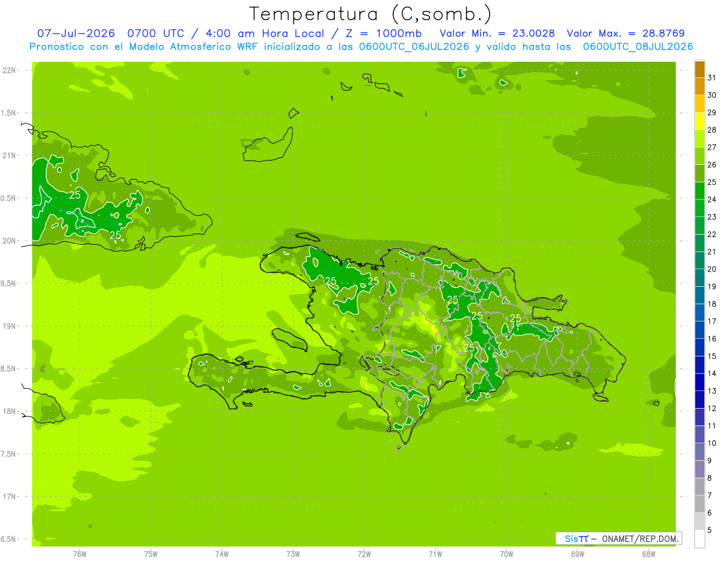Viewport: 728px width, 562px height.
Task: Click the Valor Min. = 23.0028 text
Action: (x=497, y=33)
